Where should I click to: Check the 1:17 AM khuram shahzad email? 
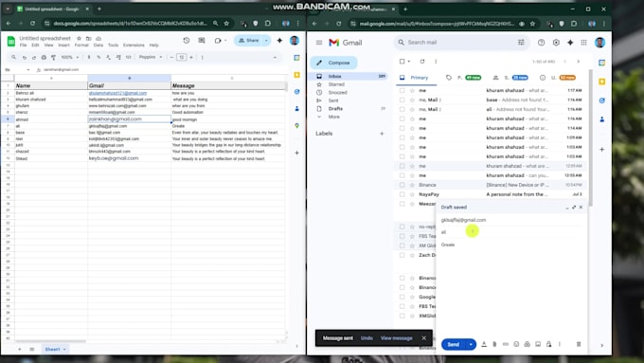pos(402,90)
